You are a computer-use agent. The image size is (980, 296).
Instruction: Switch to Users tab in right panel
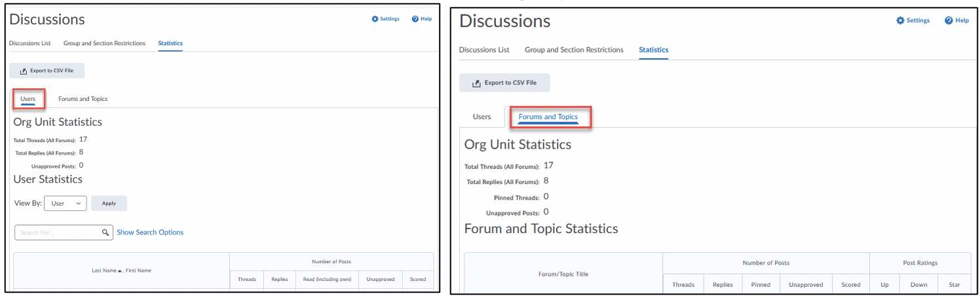point(481,117)
